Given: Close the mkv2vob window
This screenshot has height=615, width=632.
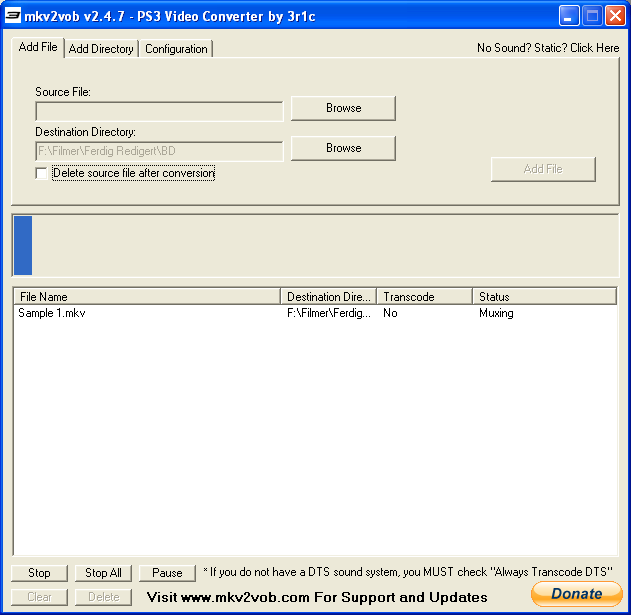Looking at the screenshot, I should [x=615, y=16].
